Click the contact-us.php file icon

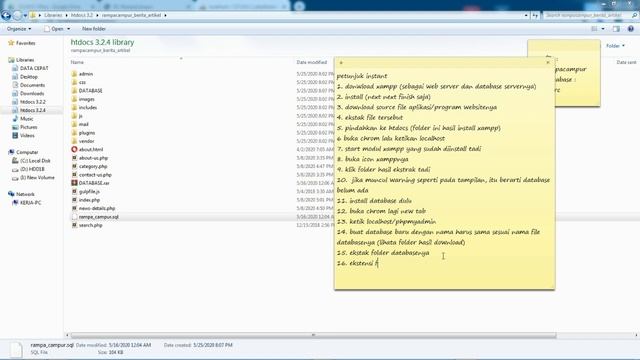pos(74,175)
